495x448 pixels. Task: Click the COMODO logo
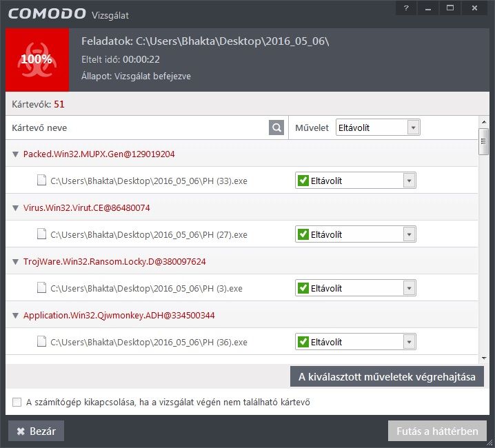(47, 14)
